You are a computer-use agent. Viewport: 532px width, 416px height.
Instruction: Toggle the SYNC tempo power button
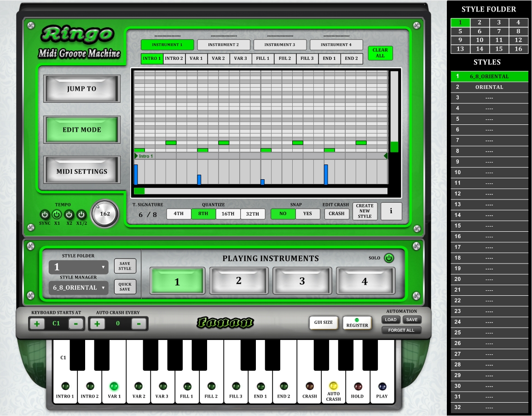[45, 215]
